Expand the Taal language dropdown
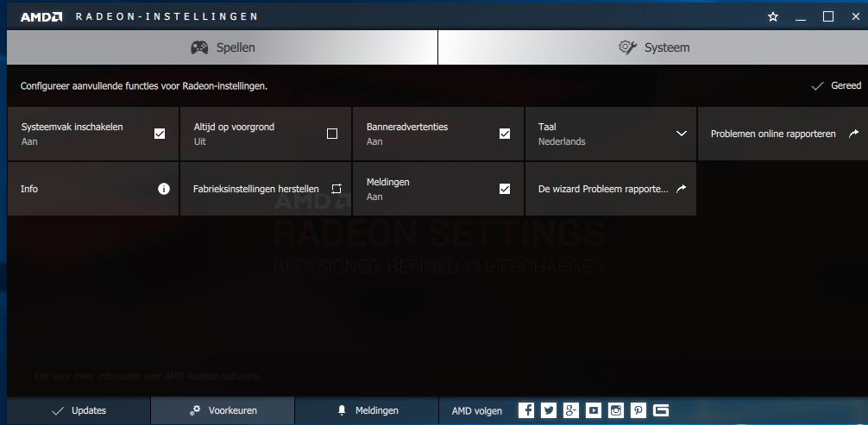 pos(682,134)
